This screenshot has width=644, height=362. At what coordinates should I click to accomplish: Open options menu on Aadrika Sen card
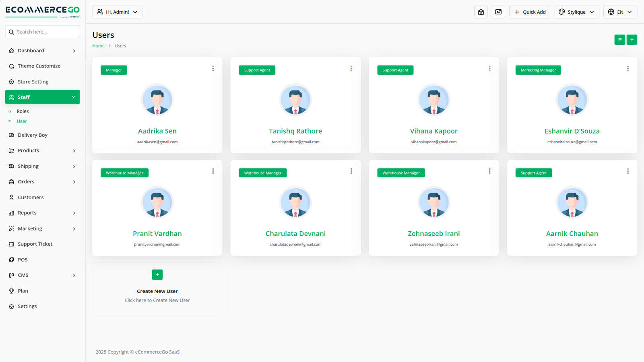(213, 69)
